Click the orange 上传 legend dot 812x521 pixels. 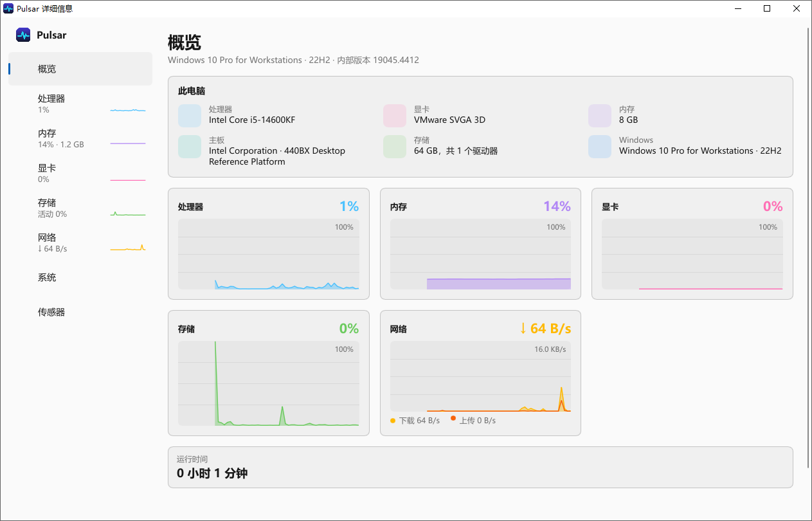click(453, 419)
